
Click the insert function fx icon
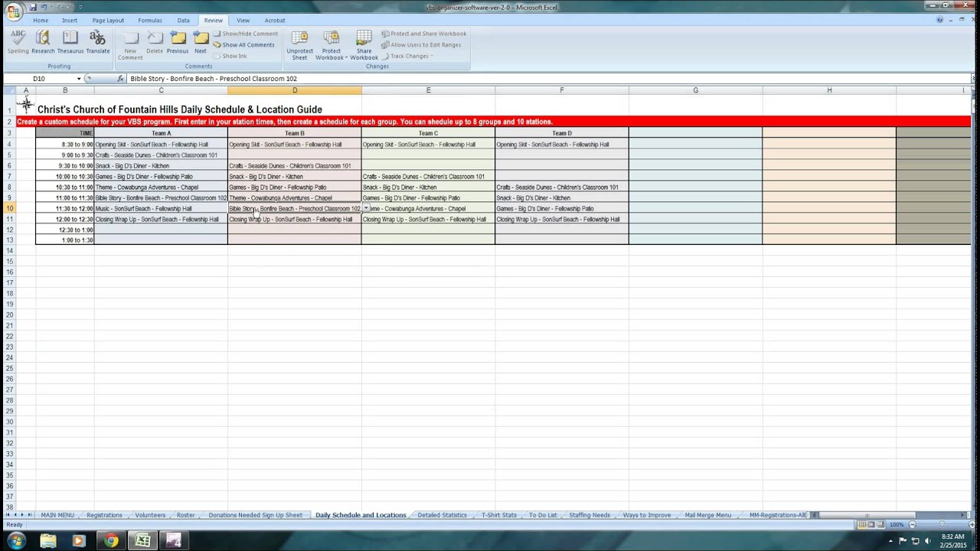pyautogui.click(x=120, y=78)
